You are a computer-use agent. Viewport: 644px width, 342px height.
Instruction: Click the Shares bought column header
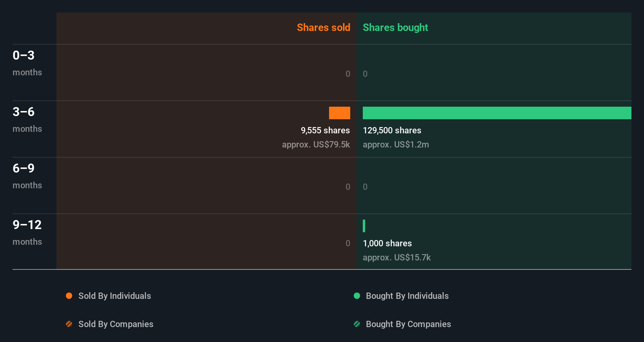click(395, 27)
